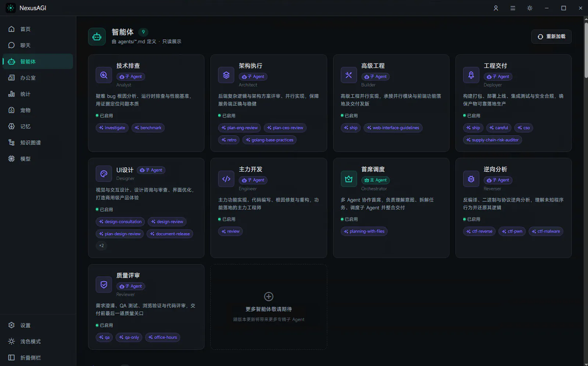This screenshot has height=366, width=588.
Task: Select 智能体 sidebar item
Action: click(x=38, y=61)
